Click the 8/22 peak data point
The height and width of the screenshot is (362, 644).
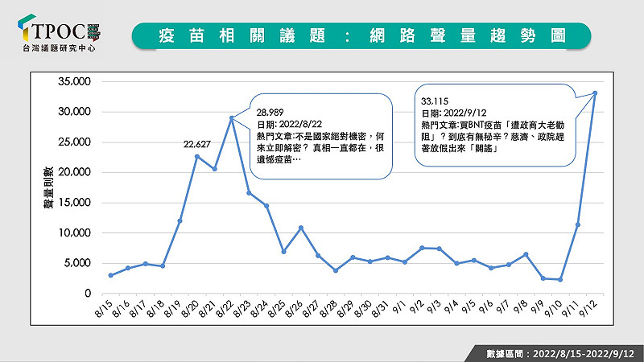pyautogui.click(x=232, y=118)
